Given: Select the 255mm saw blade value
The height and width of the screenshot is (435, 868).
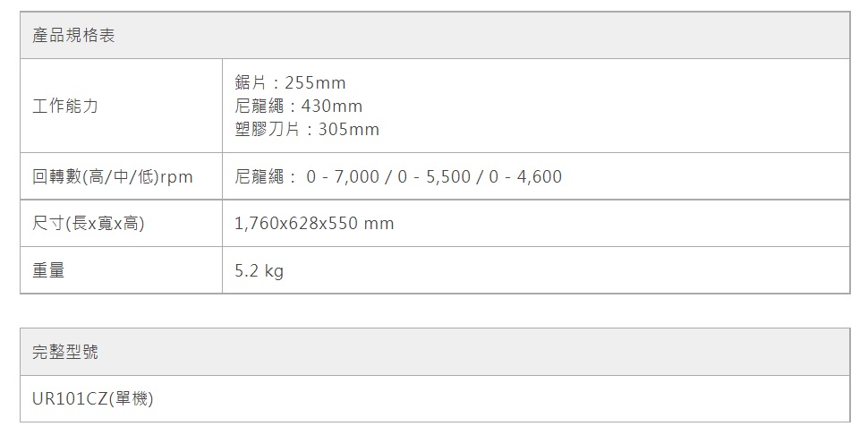Looking at the screenshot, I should coord(314,82).
